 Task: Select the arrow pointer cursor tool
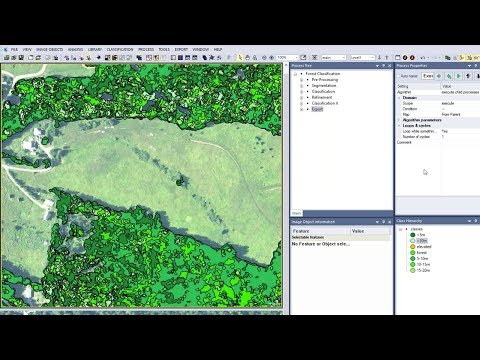pos(240,58)
